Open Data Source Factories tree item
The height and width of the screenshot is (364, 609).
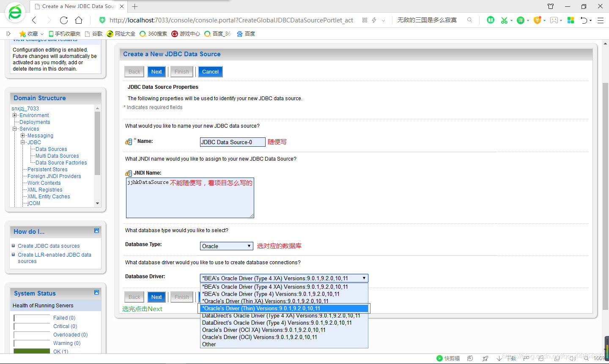click(61, 162)
